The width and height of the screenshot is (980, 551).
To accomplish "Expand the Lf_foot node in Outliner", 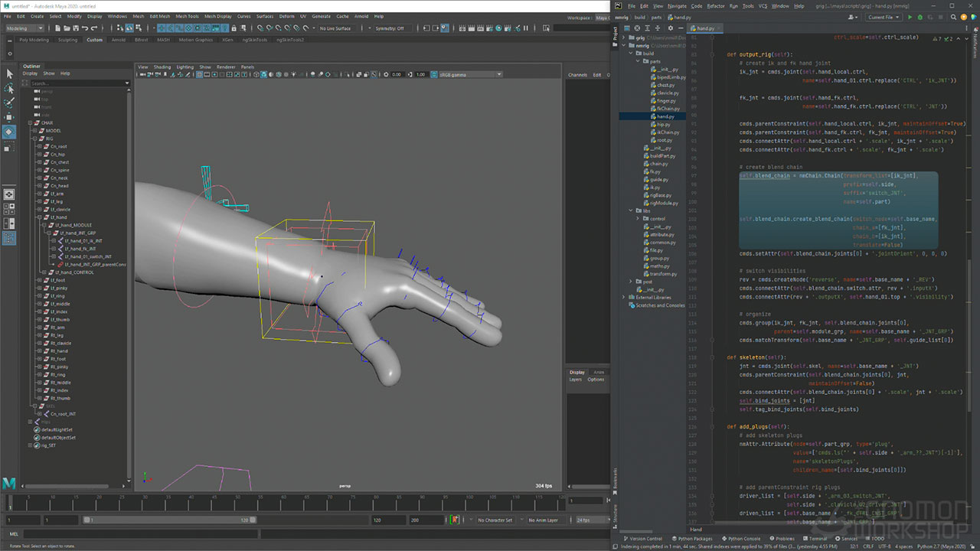I will coord(39,280).
